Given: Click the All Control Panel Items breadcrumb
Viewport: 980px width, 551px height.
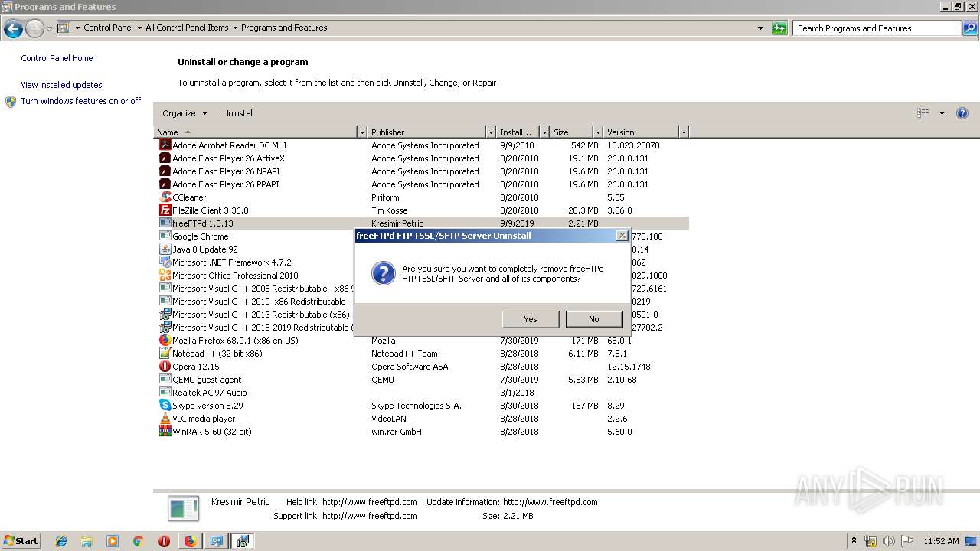Looking at the screenshot, I should click(187, 28).
